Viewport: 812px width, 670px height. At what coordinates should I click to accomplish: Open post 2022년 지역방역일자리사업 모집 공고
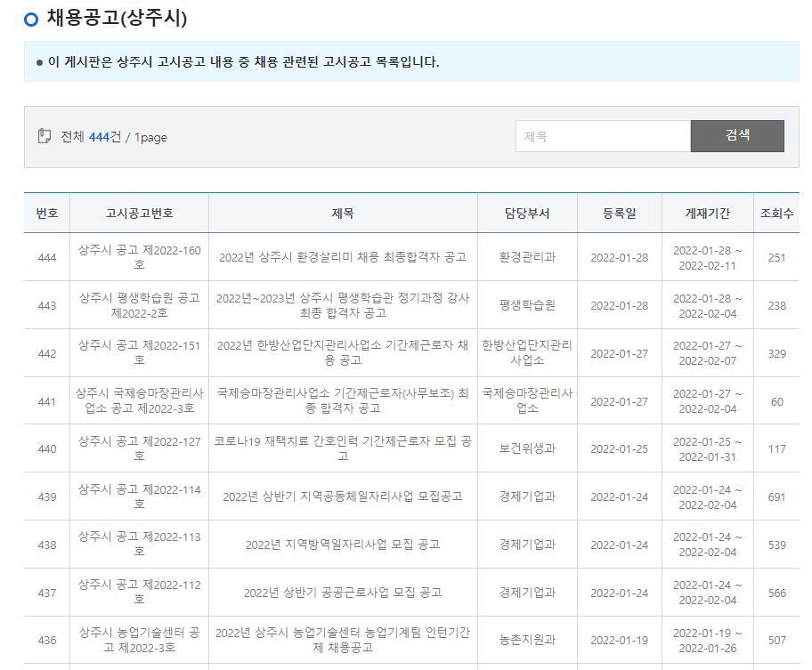(343, 545)
